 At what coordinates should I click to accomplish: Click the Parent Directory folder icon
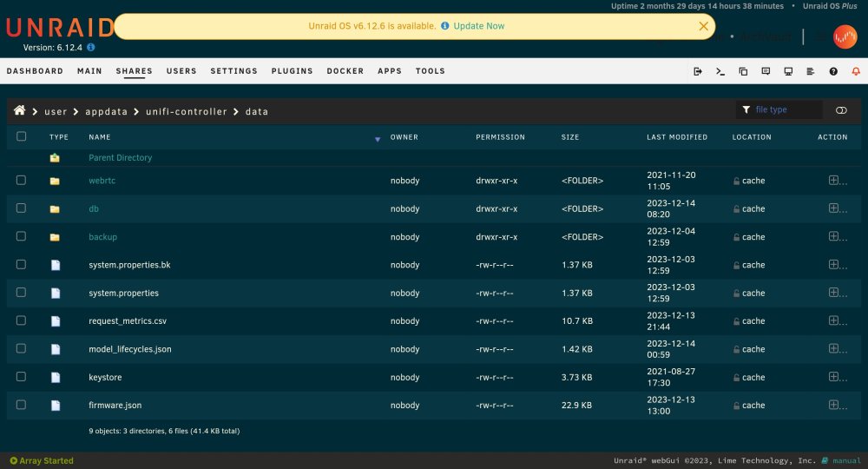coord(55,158)
